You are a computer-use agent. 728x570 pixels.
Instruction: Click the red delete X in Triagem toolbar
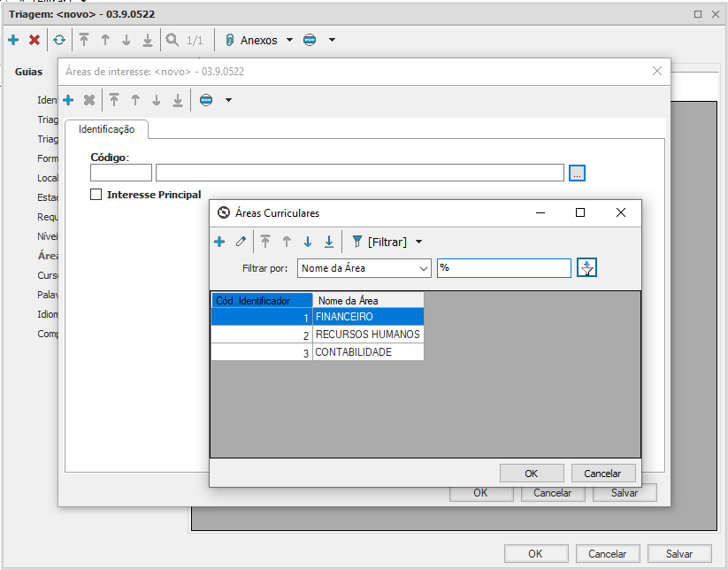[x=34, y=40]
